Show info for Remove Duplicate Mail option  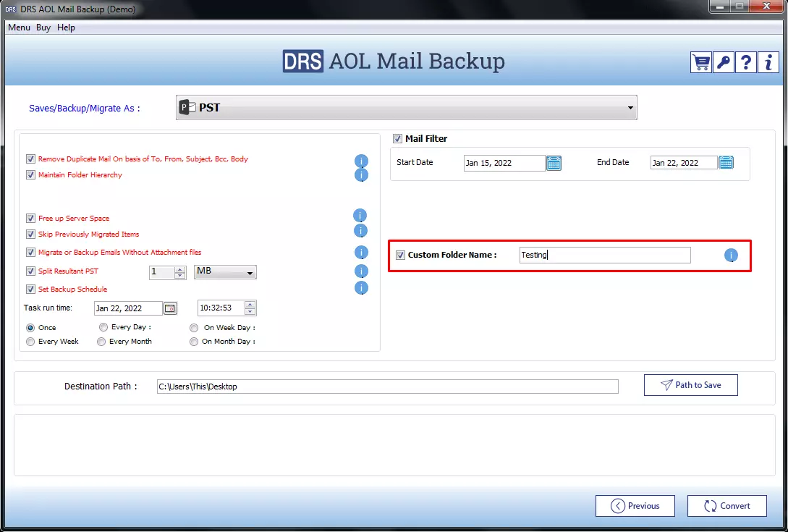(x=361, y=161)
